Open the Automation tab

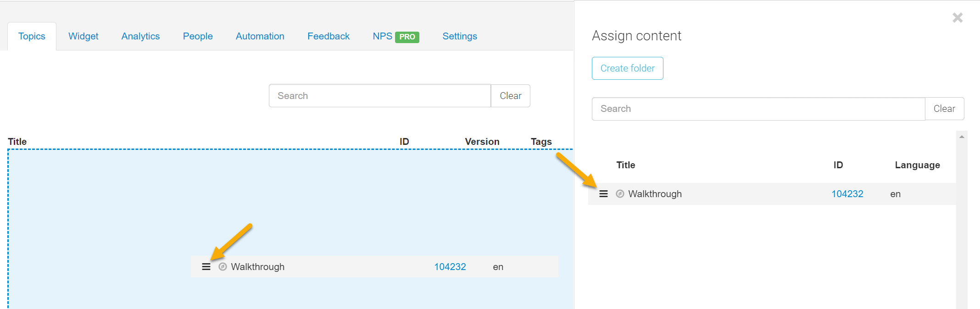click(x=260, y=36)
